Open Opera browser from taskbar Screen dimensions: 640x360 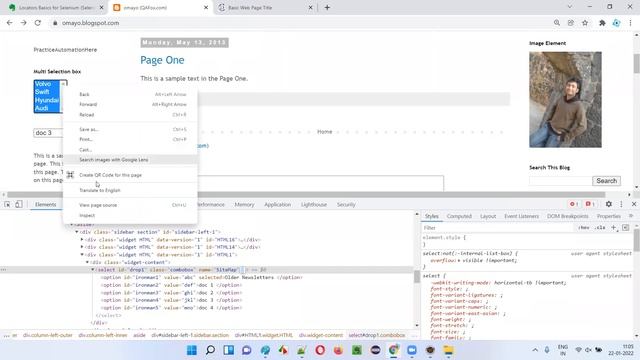[320, 350]
